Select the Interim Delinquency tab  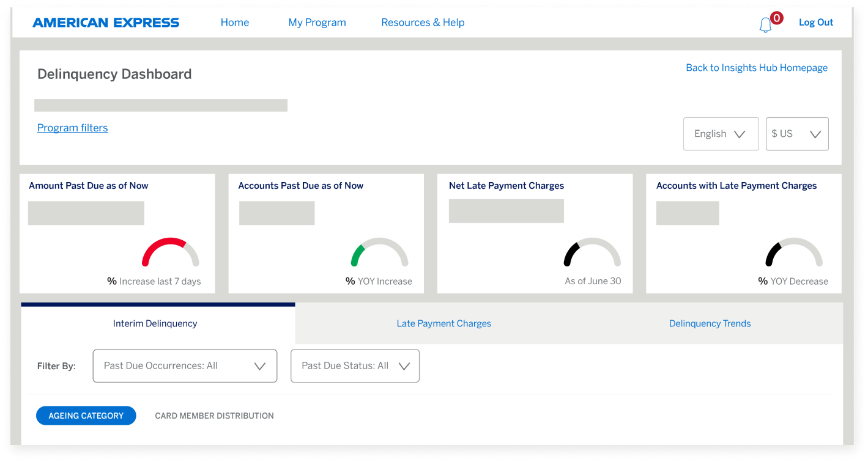[155, 323]
